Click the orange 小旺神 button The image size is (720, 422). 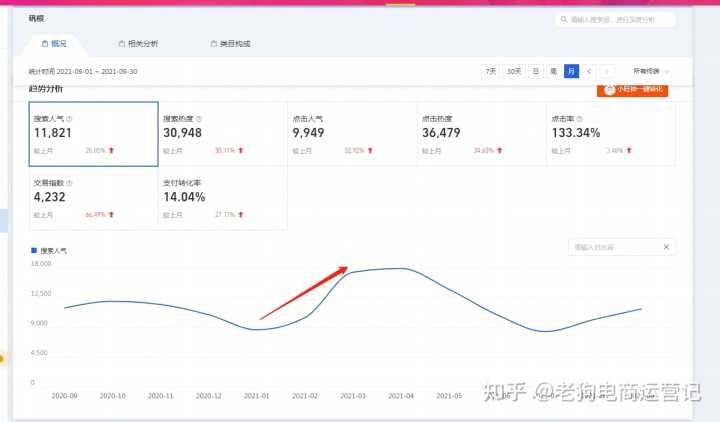(633, 90)
